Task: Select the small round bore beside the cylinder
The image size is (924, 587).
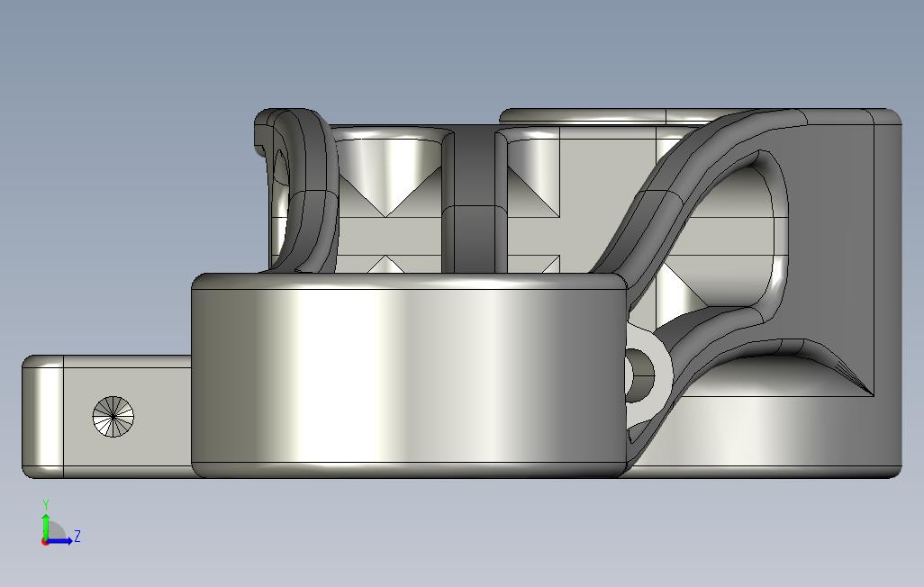Action: [640, 376]
